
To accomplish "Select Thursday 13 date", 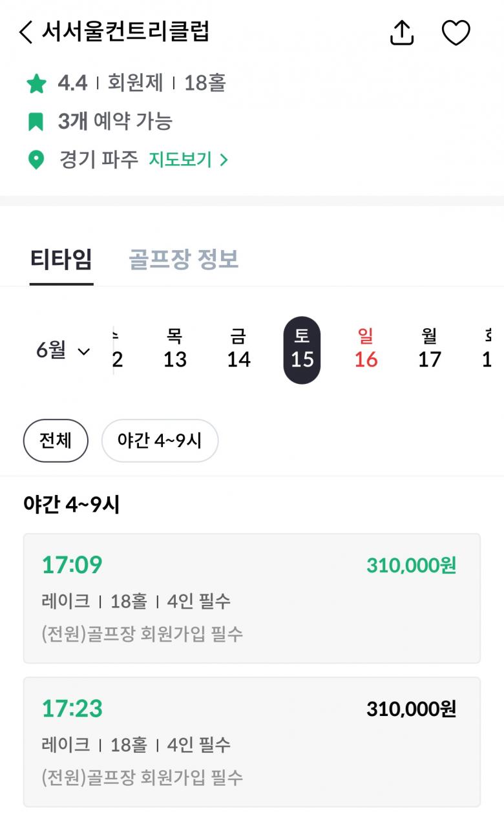I will pyautogui.click(x=174, y=349).
